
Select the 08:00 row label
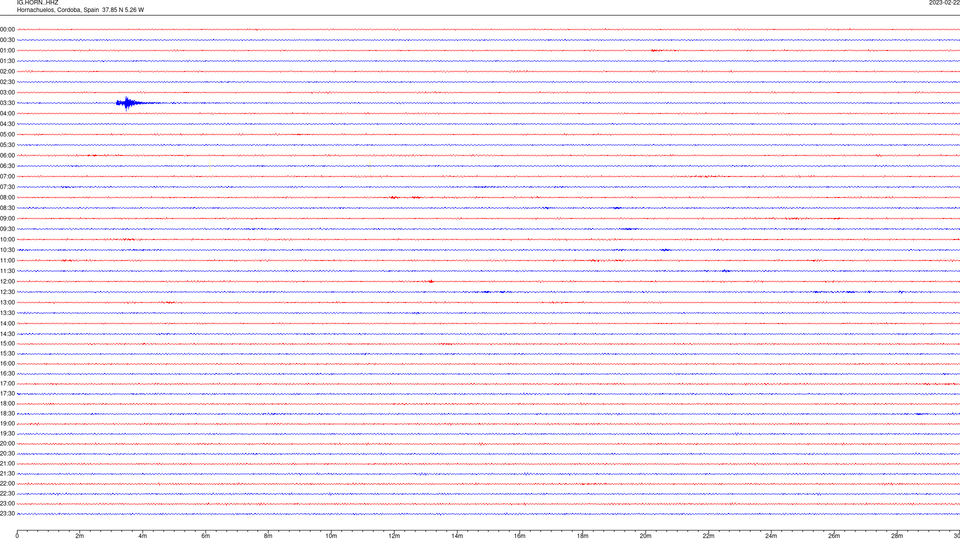pyautogui.click(x=7, y=198)
